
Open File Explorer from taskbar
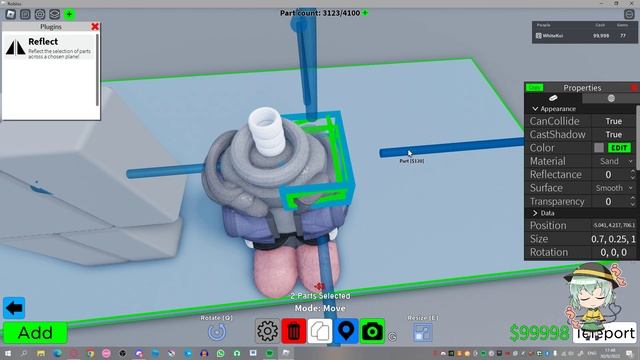(41, 353)
